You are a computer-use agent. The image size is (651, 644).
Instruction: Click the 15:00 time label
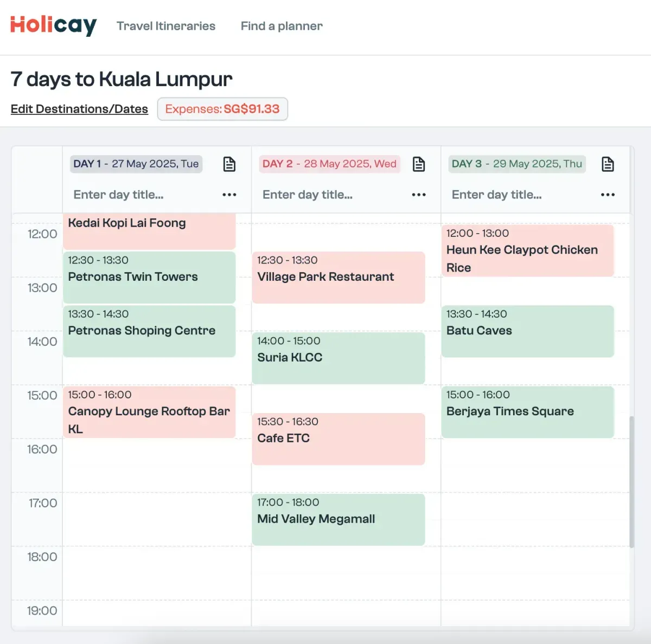[x=42, y=396]
